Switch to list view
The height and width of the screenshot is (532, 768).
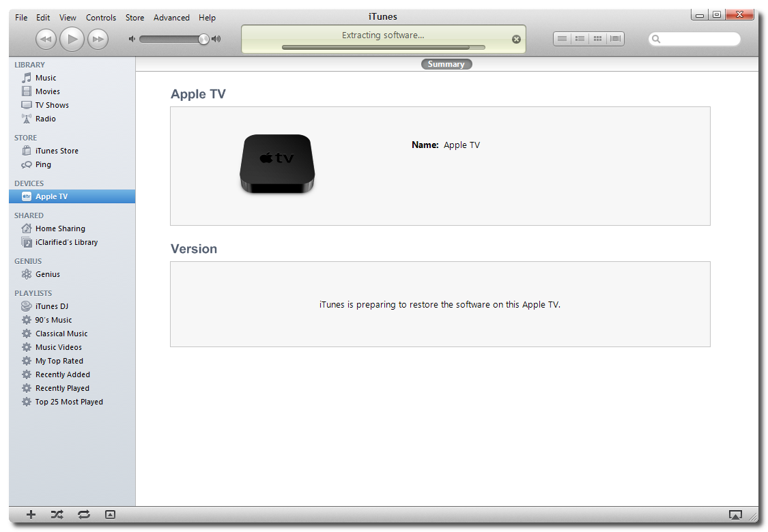pos(562,39)
